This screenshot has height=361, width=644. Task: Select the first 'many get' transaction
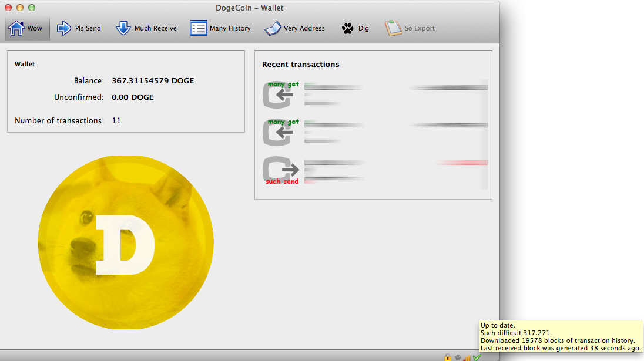click(375, 95)
